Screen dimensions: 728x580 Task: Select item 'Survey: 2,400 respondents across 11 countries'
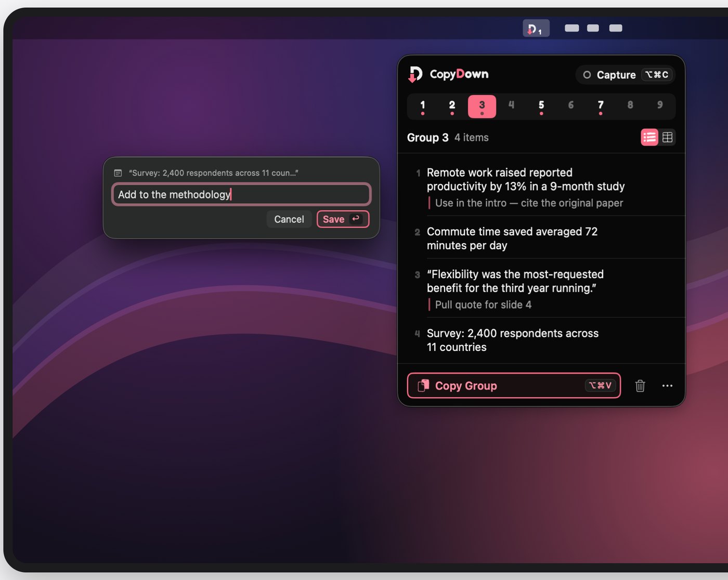coord(541,340)
